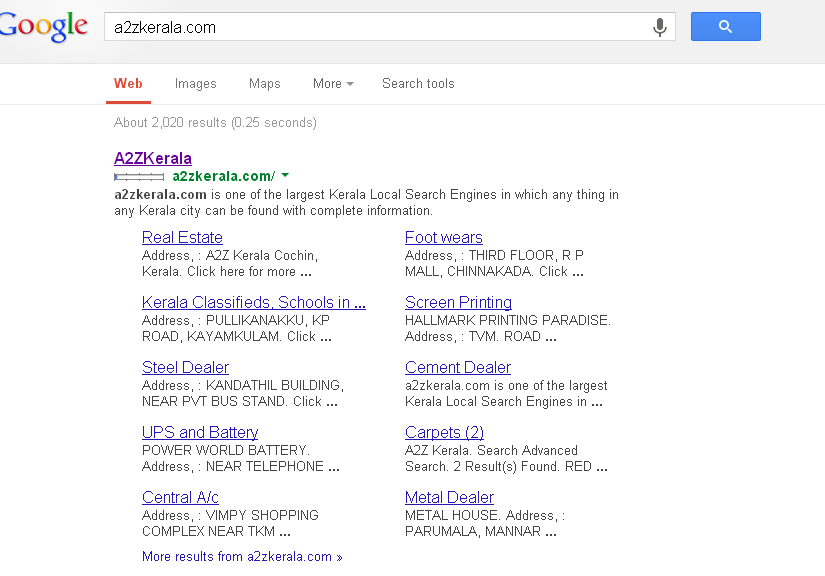This screenshot has height=576, width=825.
Task: Open Search tools options
Action: point(418,84)
